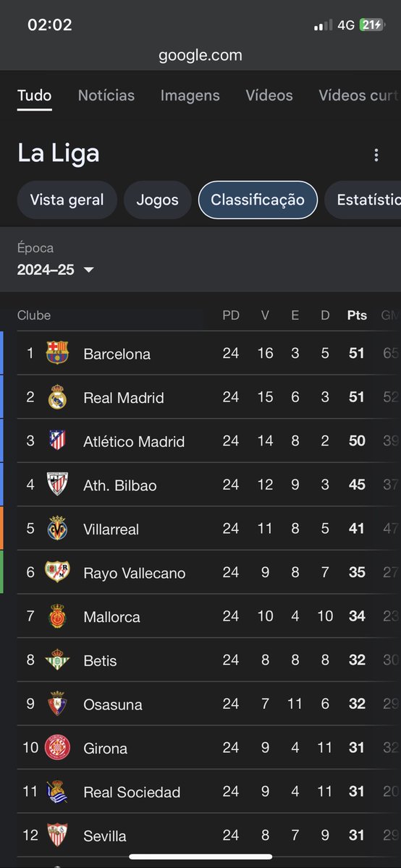Tap the Girona red crest icon
The height and width of the screenshot is (868, 401).
[56, 748]
